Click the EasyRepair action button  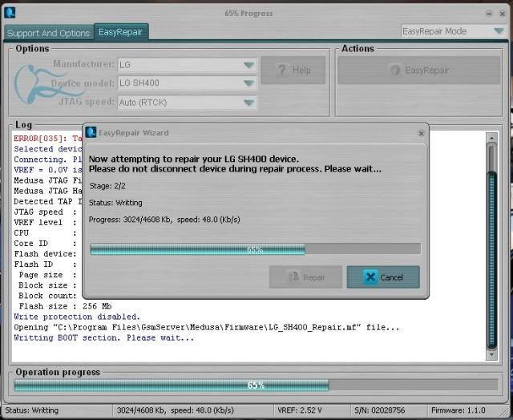[x=418, y=70]
